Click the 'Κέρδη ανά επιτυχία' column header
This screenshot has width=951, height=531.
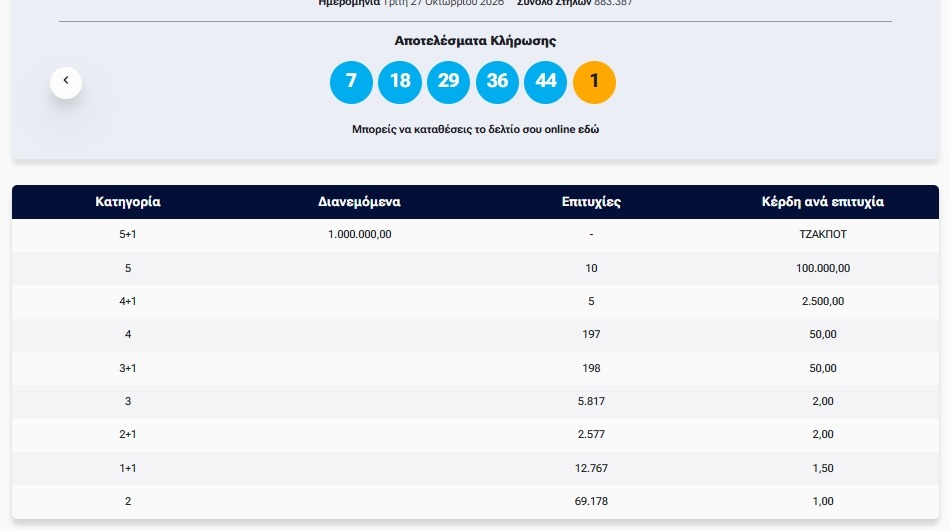point(823,202)
